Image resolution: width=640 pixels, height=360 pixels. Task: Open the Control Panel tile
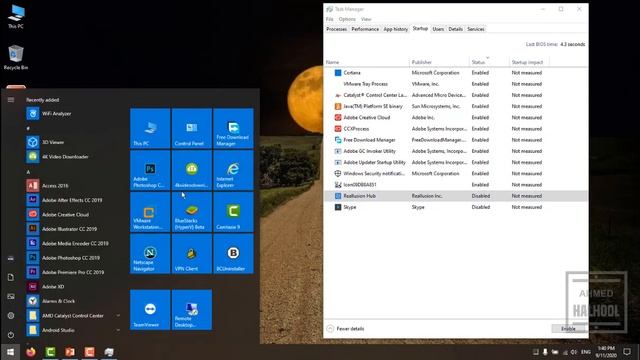(192, 128)
